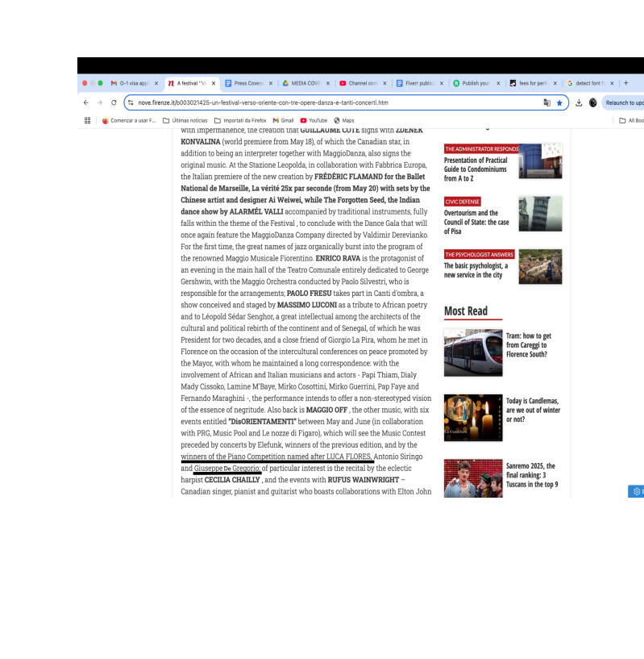Image resolution: width=644 pixels, height=659 pixels.
Task: Open the candles photo thumbnail
Action: 473,418
